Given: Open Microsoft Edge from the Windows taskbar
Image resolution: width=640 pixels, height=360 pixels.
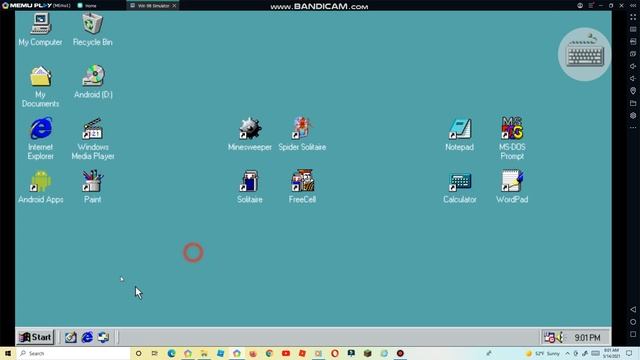Looking at the screenshot, I should [x=171, y=353].
